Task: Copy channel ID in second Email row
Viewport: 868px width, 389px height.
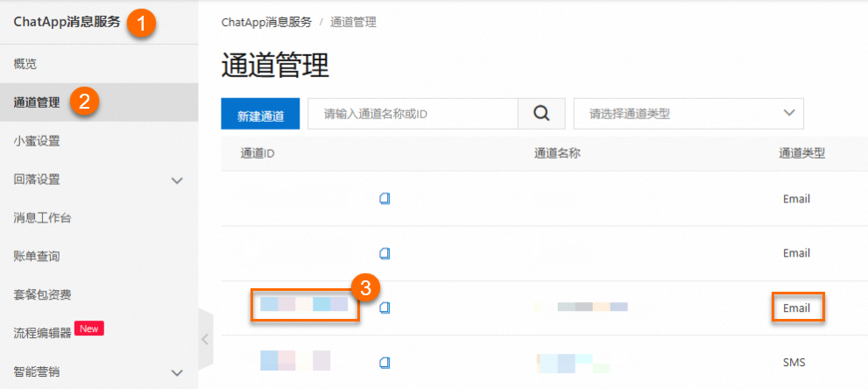Action: (x=385, y=253)
